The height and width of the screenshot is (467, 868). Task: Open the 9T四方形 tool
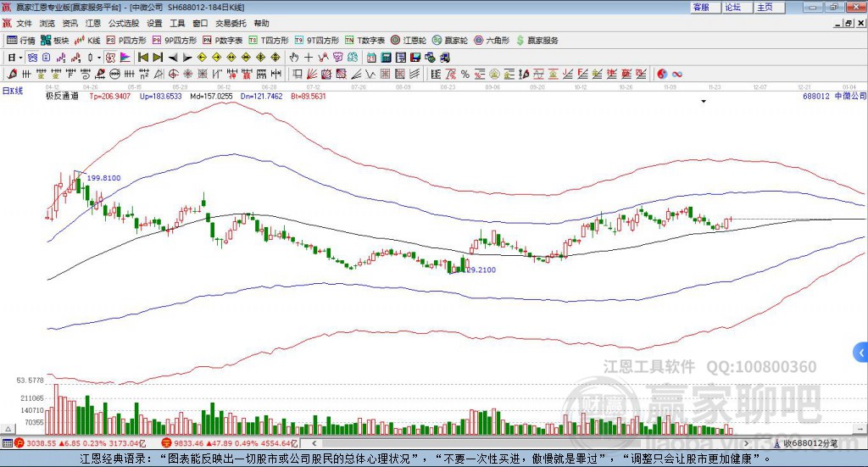pyautogui.click(x=317, y=41)
